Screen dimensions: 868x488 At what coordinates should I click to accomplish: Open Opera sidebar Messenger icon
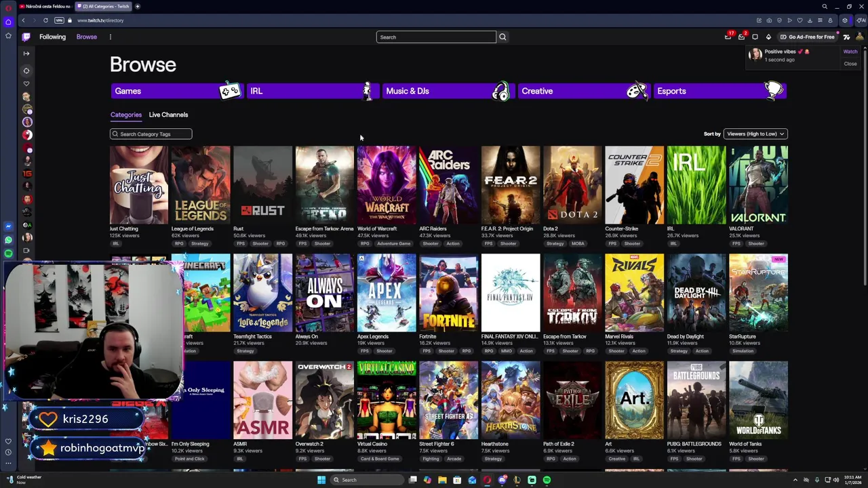tap(8, 226)
